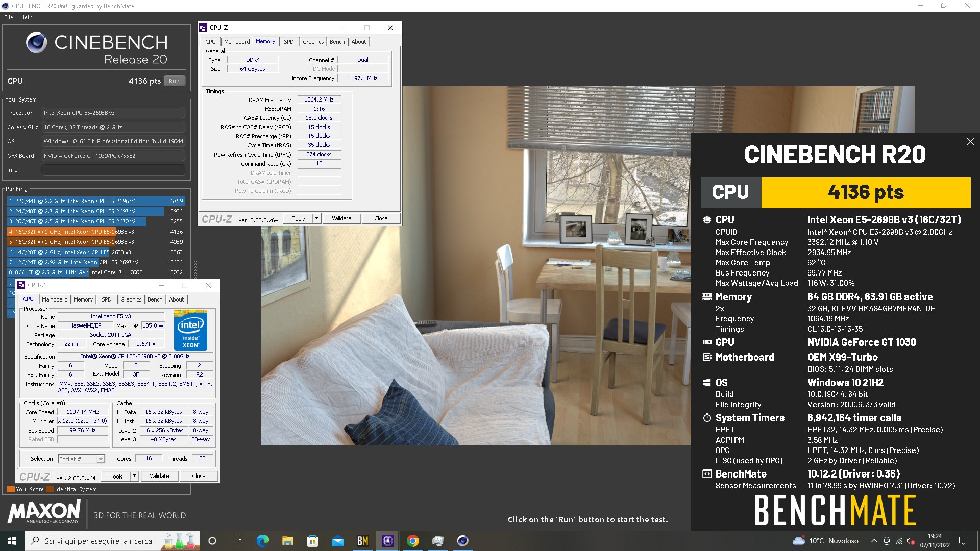
Task: Show hidden tray icons chevron
Action: (874, 541)
